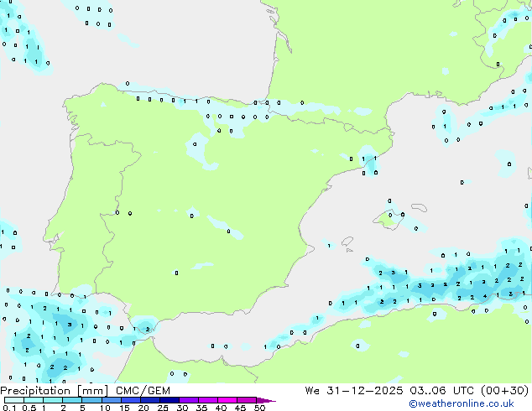Pick the lightest legend swatch for 0.1–0.5 mm
The image size is (532, 411).
(x=14, y=400)
